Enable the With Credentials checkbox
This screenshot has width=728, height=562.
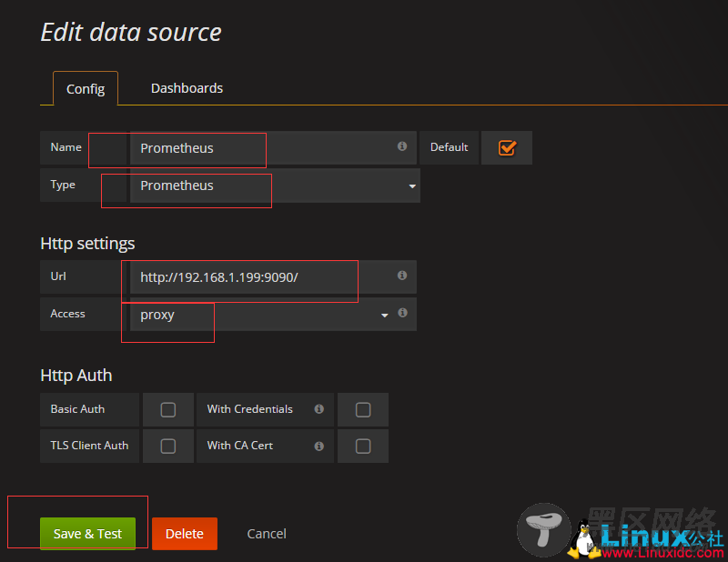pyautogui.click(x=363, y=410)
